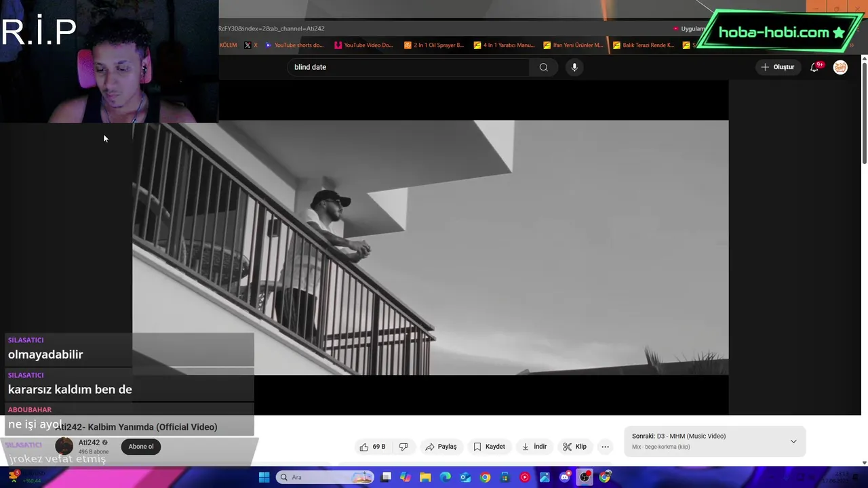Click the video player to pause
The height and width of the screenshot is (488, 868).
pos(431,247)
